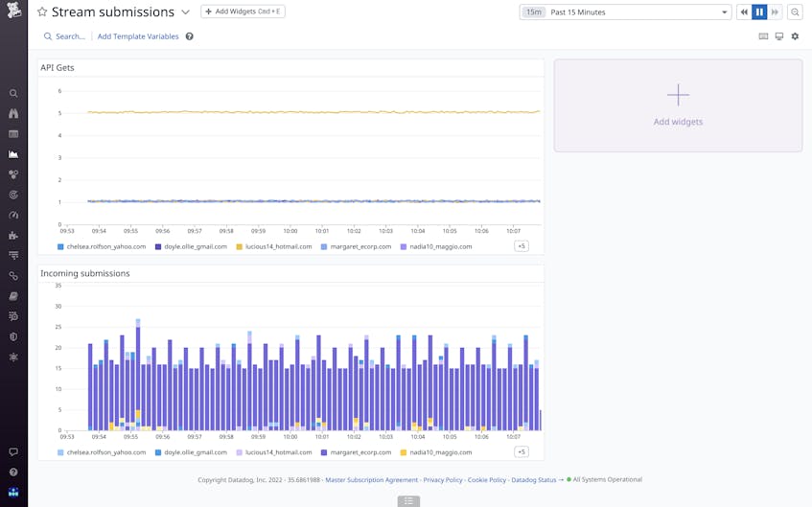The height and width of the screenshot is (507, 812).
Task: Open the Integrations puzzle-piece icon in sidebar
Action: pos(13,235)
